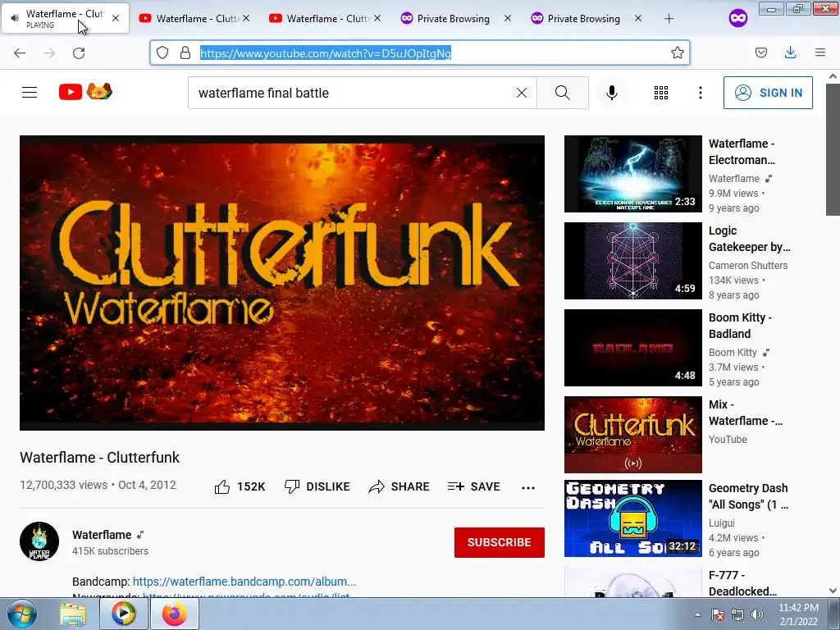Click the Luigui channel name

tap(722, 523)
